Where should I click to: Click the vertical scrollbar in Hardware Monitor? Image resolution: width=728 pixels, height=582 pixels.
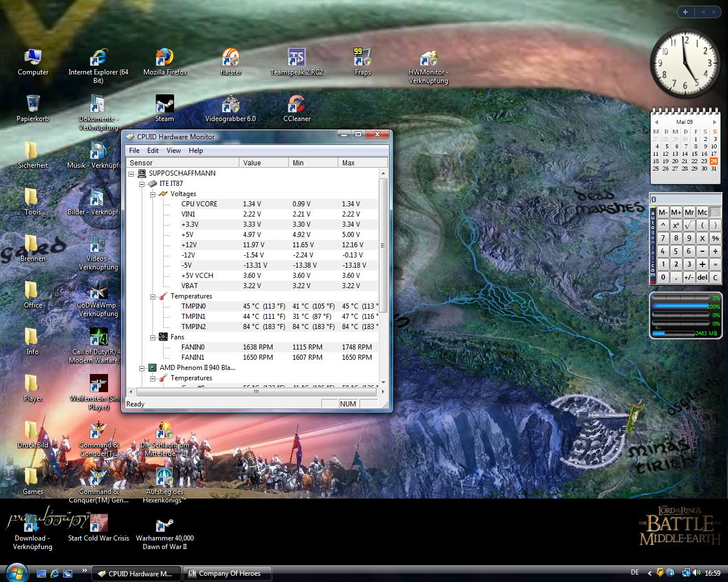(x=383, y=246)
